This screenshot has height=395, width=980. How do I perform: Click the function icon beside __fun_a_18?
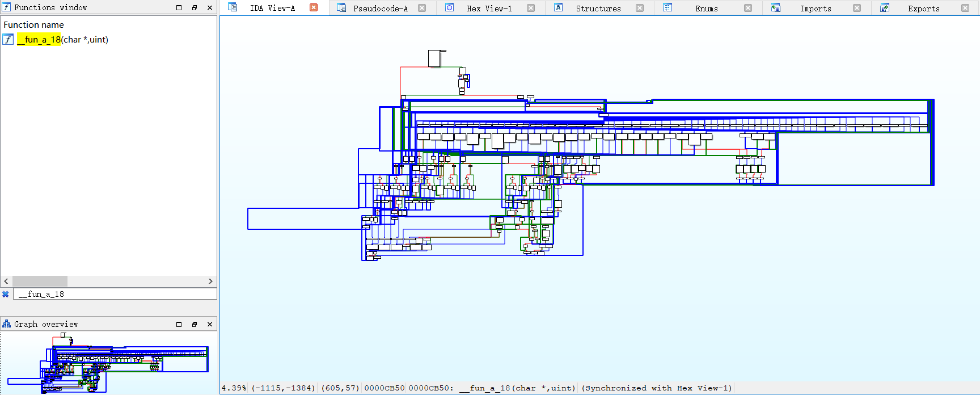point(8,39)
